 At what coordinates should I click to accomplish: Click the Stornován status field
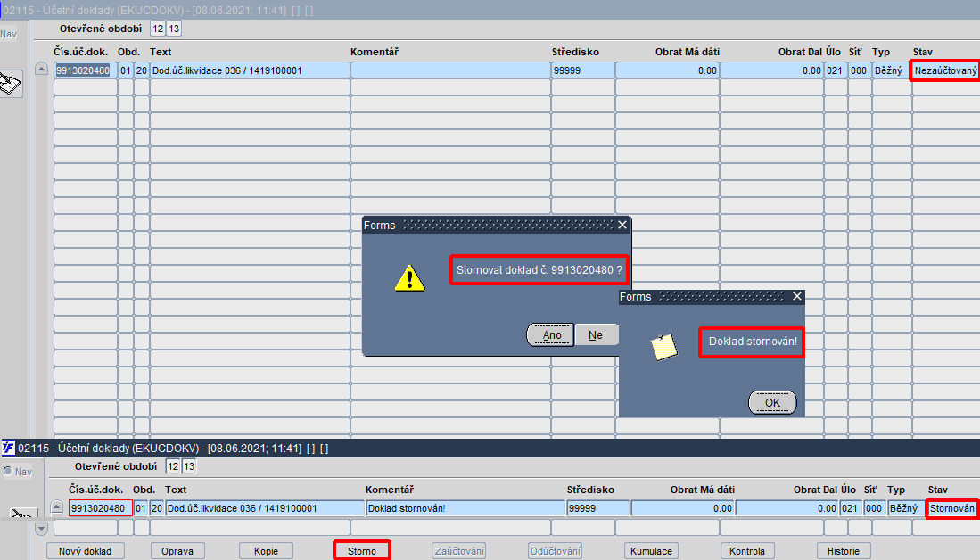click(x=951, y=508)
